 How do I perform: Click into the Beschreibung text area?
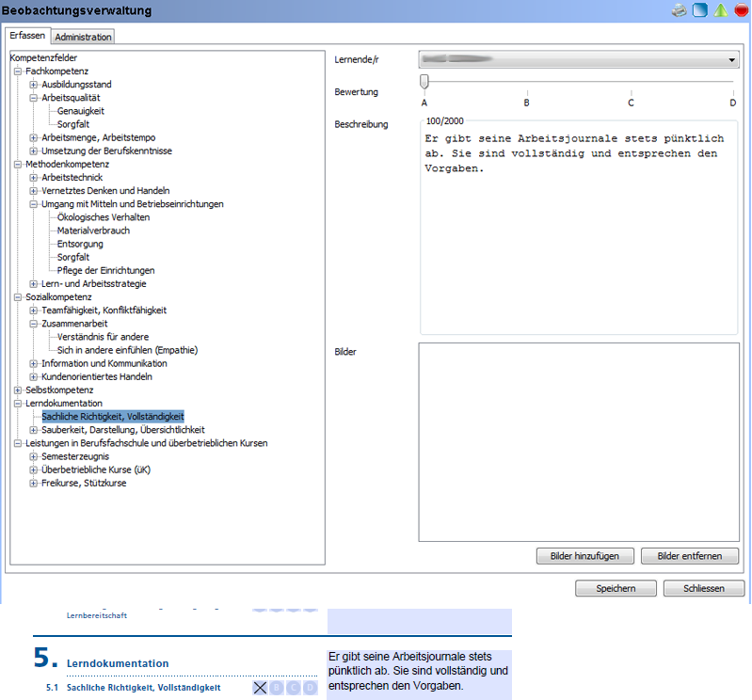579,228
